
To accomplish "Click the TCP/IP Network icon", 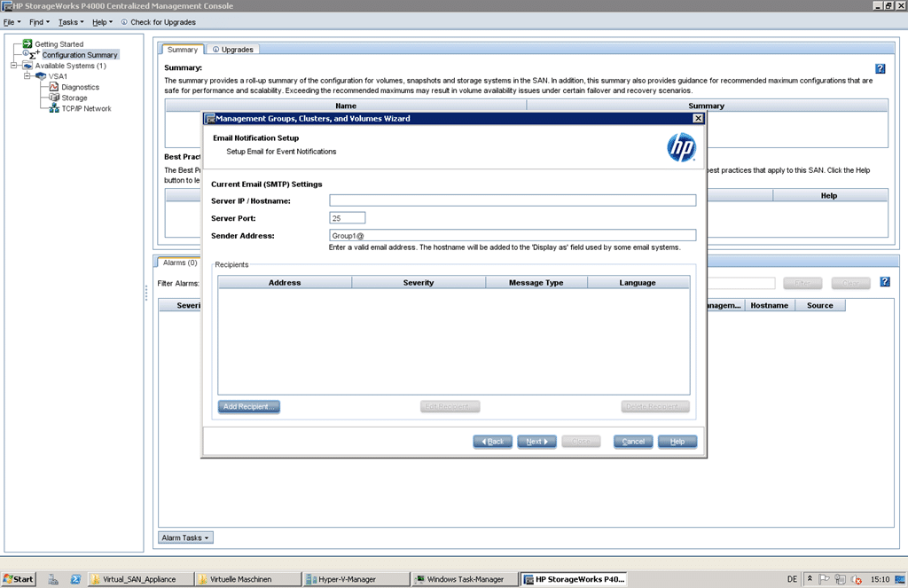I will click(x=54, y=108).
